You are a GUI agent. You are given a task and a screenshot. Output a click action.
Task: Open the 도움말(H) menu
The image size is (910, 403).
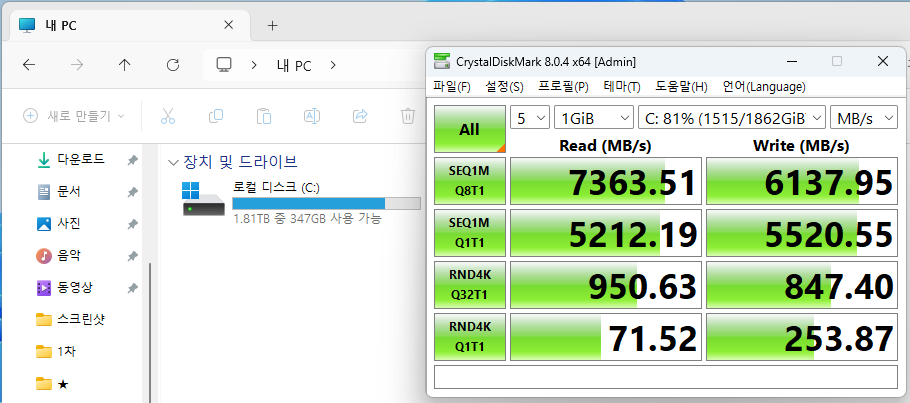(681, 87)
